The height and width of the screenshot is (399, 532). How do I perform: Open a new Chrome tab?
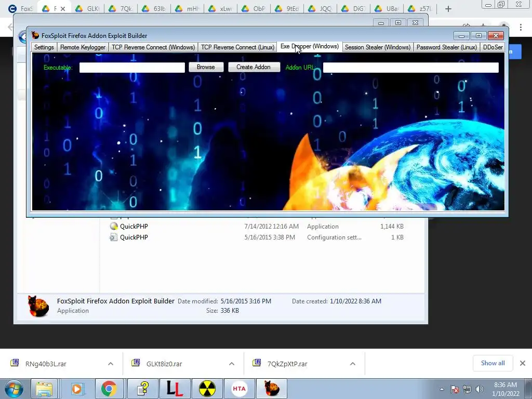tap(448, 9)
